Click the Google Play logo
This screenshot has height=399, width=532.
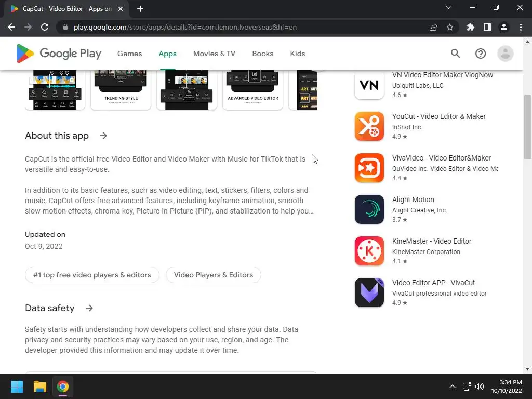pos(59,54)
